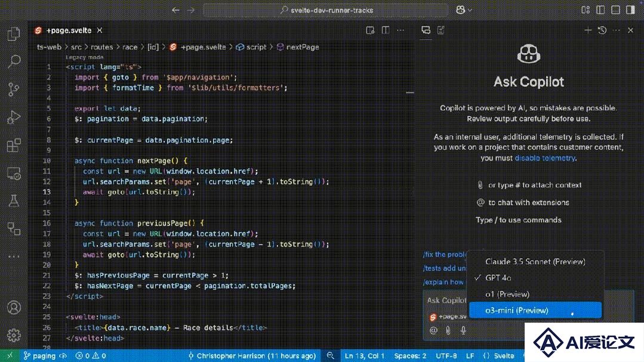Show additional views ellipsis in activity bar

coord(14,256)
